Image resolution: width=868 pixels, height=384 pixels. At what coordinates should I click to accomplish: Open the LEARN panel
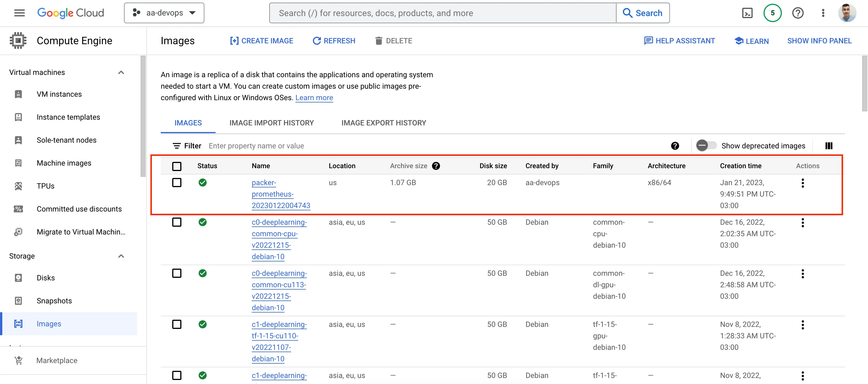751,41
